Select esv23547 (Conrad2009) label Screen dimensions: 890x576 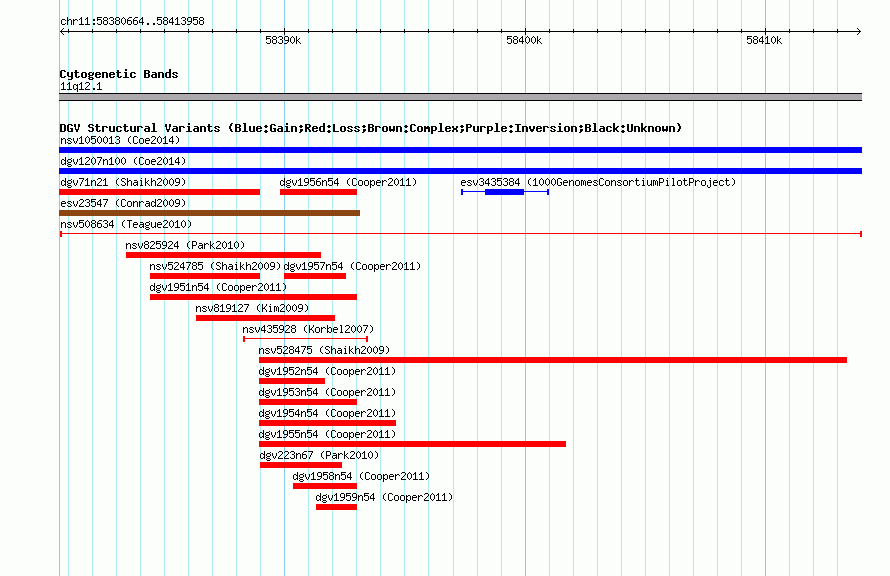point(123,203)
